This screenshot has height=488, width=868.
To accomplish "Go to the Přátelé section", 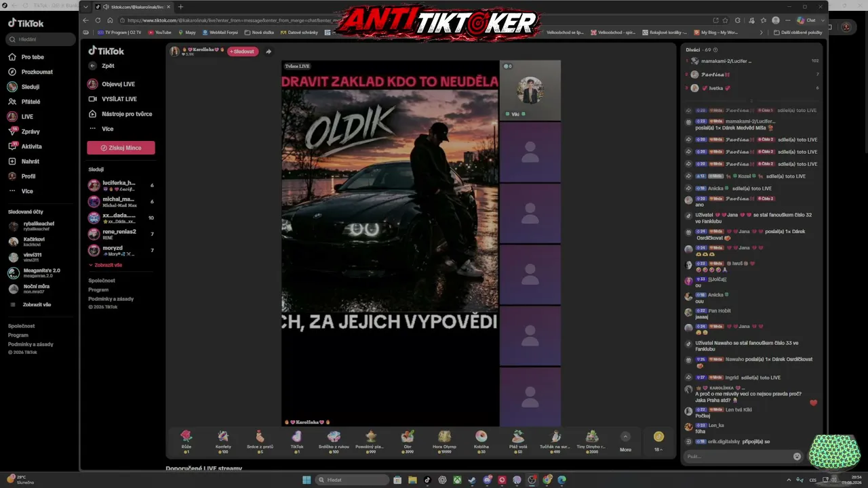I will point(24,102).
